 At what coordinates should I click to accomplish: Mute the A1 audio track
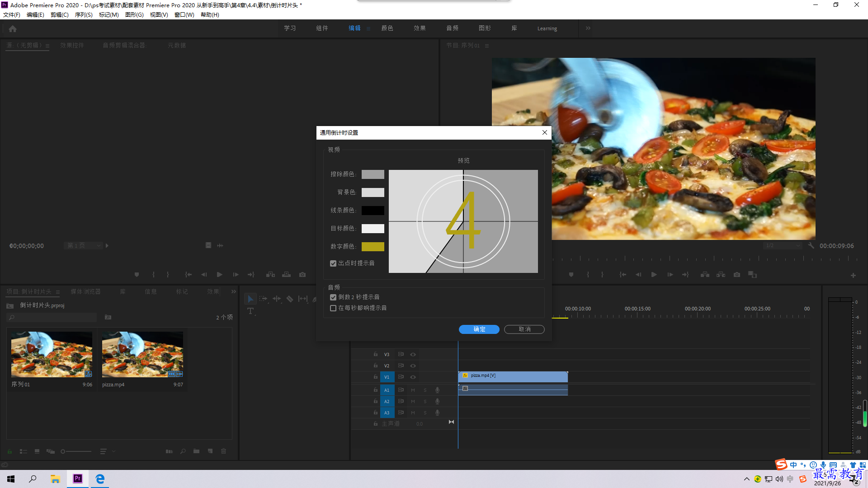click(x=413, y=390)
